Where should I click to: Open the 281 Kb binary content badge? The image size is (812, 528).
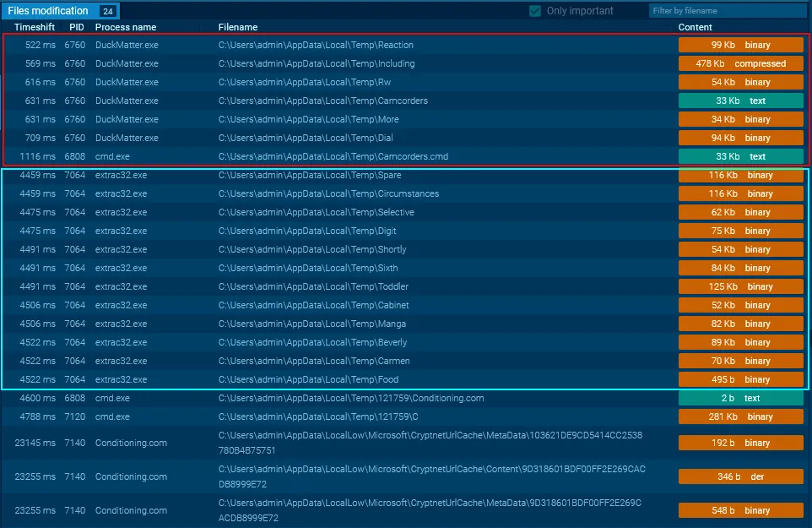click(x=740, y=416)
